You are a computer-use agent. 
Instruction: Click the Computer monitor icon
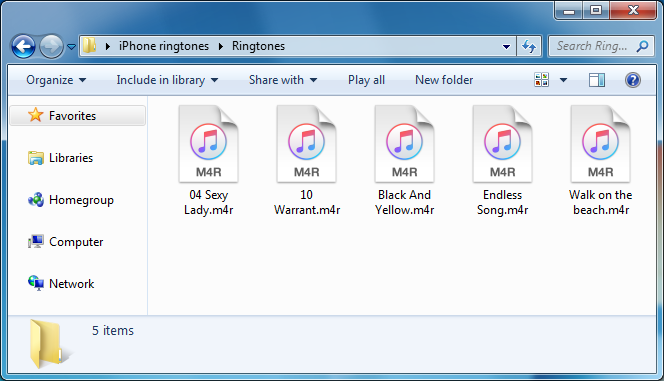pyautogui.click(x=36, y=241)
